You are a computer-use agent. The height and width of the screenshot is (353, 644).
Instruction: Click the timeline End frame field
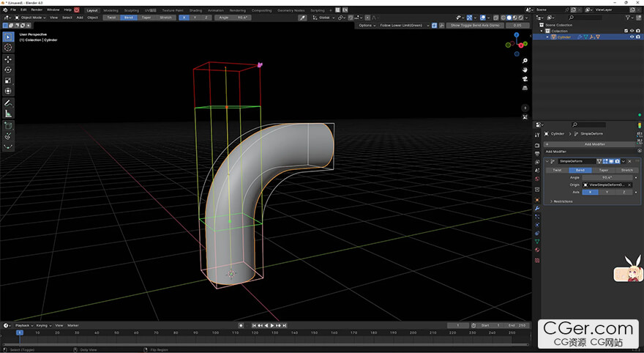pyautogui.click(x=517, y=325)
